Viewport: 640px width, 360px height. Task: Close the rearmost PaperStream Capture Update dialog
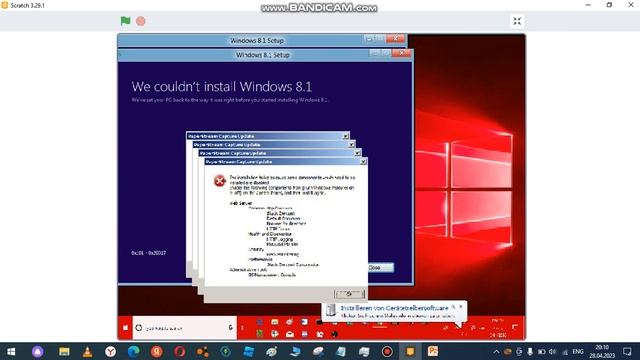point(346,136)
